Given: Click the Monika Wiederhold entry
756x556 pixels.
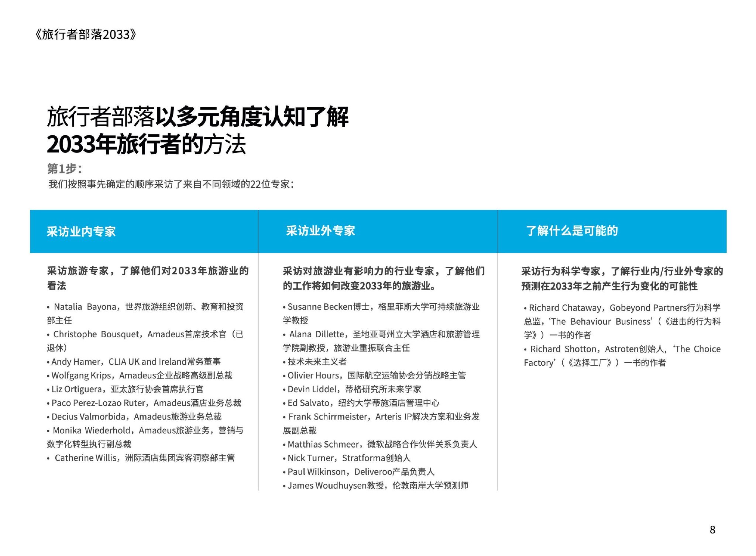Looking at the screenshot, I should [145, 437].
